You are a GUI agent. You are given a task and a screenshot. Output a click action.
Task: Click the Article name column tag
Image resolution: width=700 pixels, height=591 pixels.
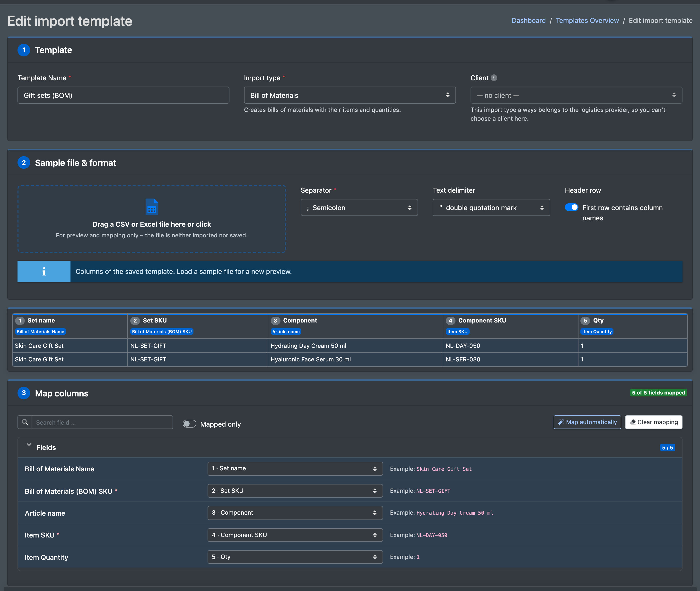click(x=286, y=331)
